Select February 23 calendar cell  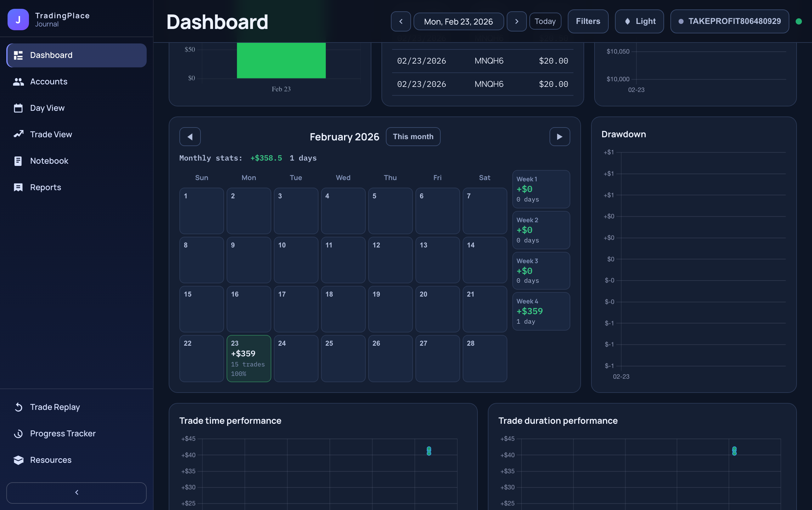[249, 358]
